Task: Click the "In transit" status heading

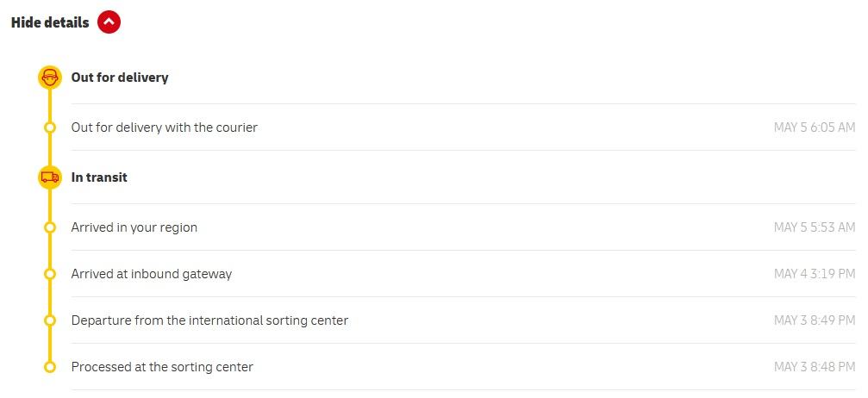Action: tap(99, 177)
